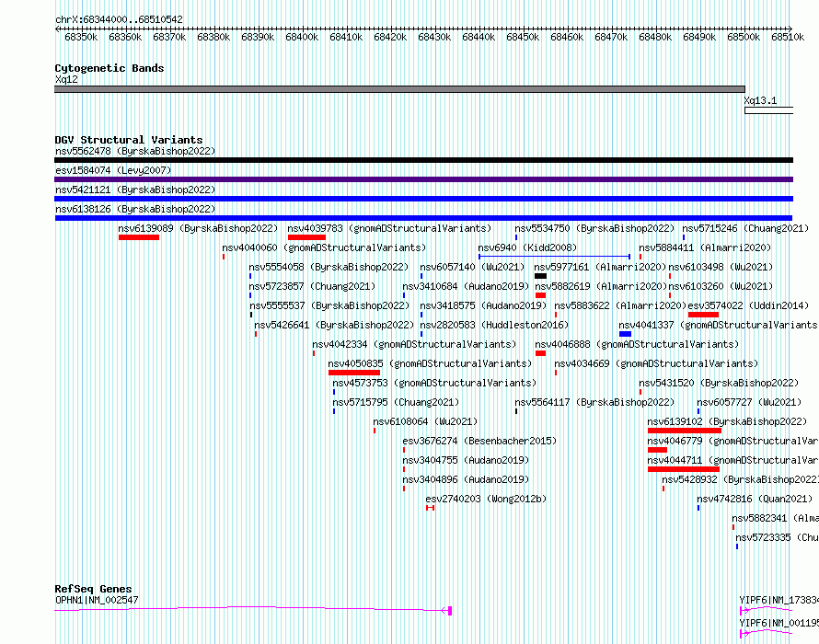Click nsv5715246 (Chuang2021) label
Viewport: 819px width, 644px height.
pos(746,229)
